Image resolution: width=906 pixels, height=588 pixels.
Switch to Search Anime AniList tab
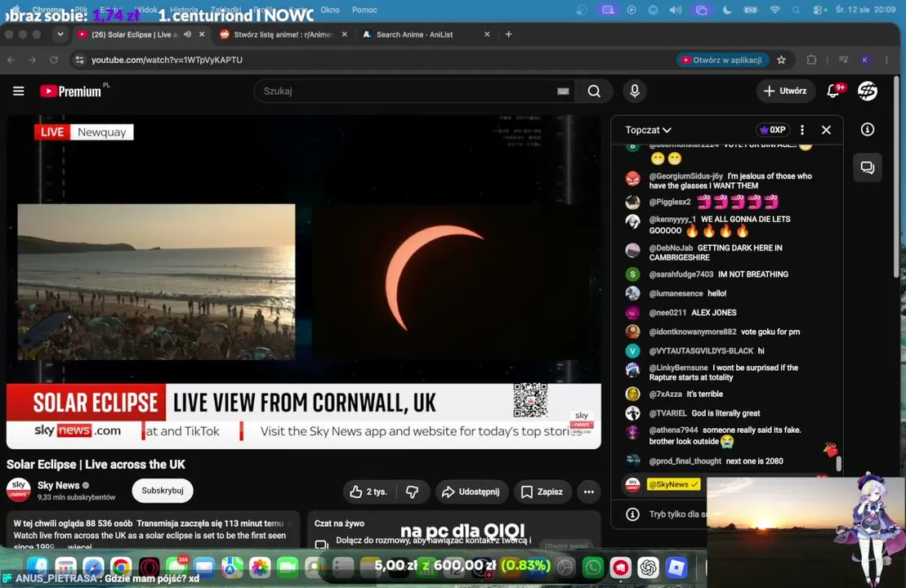426,34
